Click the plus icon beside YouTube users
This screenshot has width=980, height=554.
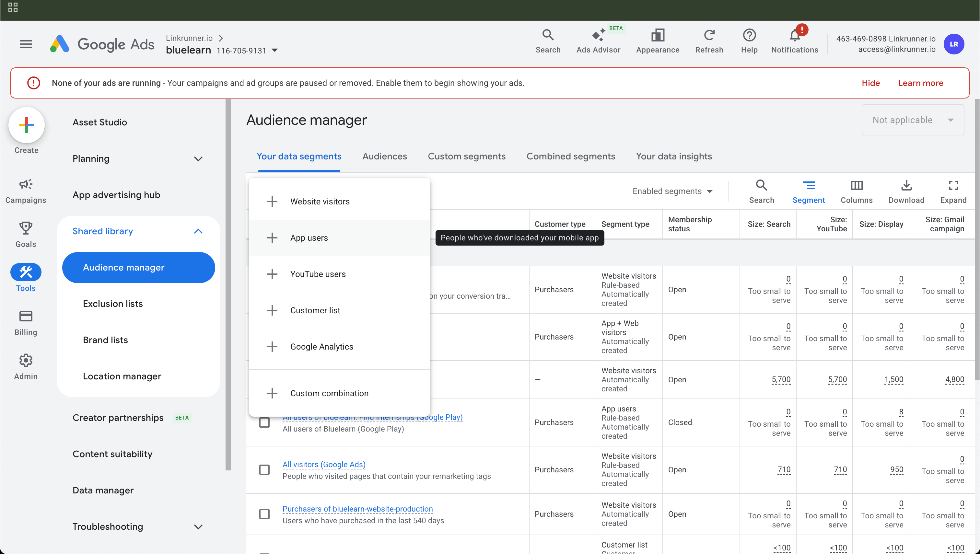272,274
